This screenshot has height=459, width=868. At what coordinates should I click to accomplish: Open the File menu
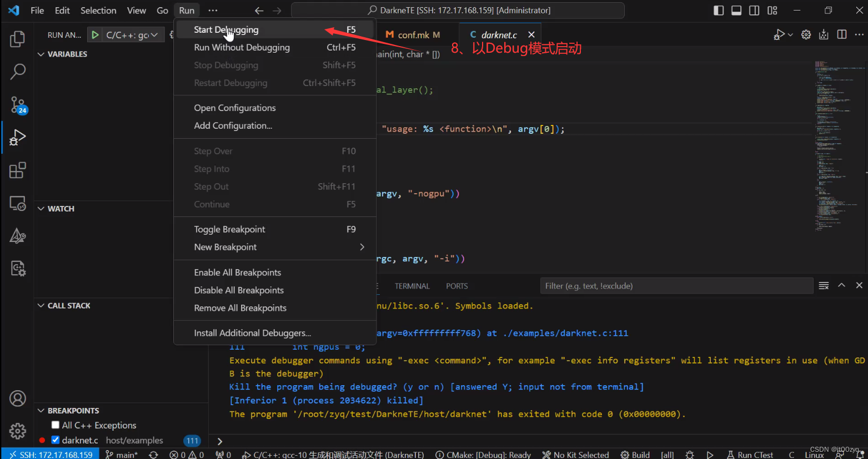37,11
